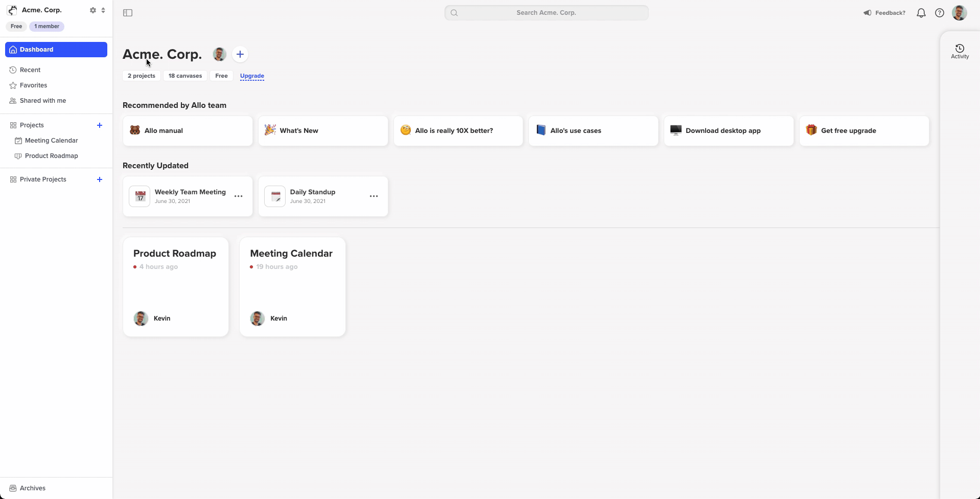
Task: Add a new project in Projects
Action: (100, 125)
